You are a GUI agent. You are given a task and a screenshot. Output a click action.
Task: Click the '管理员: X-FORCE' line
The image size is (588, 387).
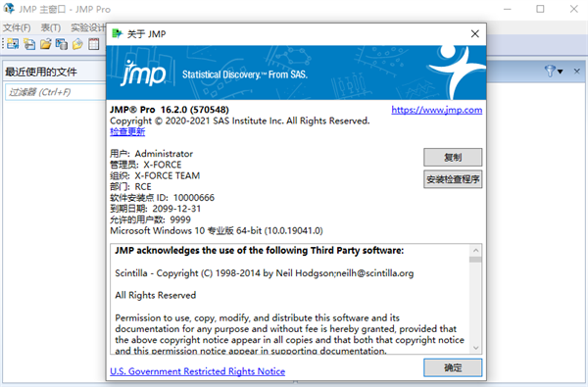145,165
